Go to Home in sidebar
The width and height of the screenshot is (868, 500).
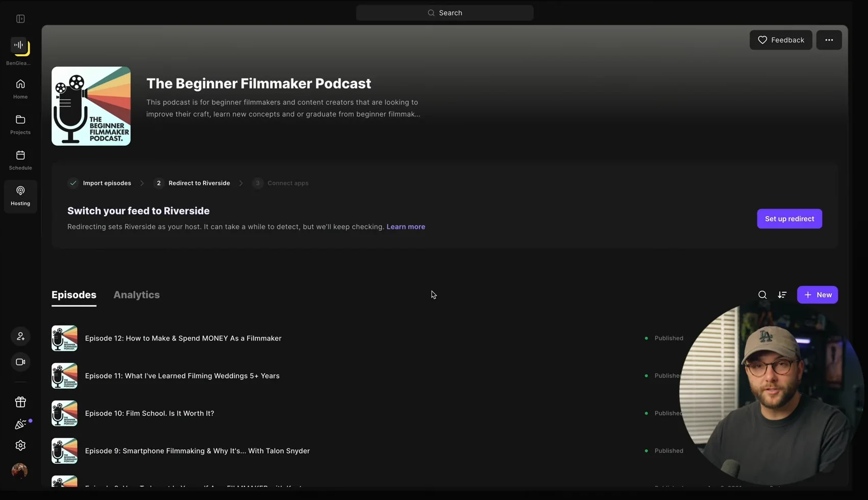point(20,89)
